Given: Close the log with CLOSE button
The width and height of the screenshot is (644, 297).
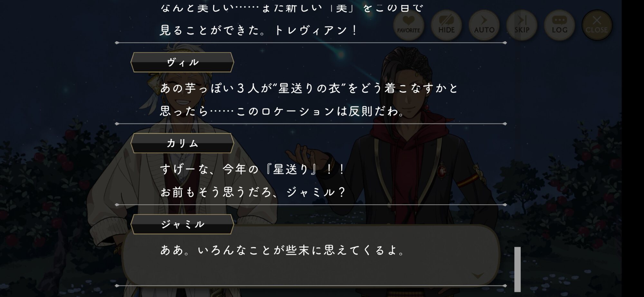Looking at the screenshot, I should [597, 25].
